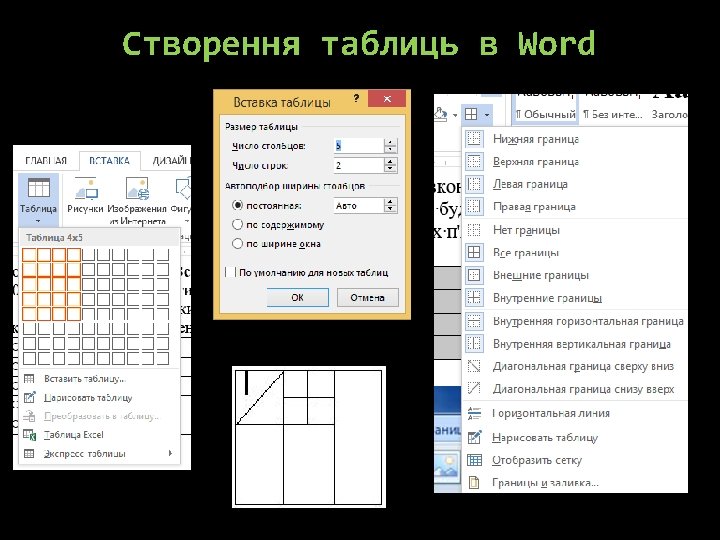Choose Отобразить сетку menu entry
Screen dimensions: 720x540
click(x=575, y=460)
